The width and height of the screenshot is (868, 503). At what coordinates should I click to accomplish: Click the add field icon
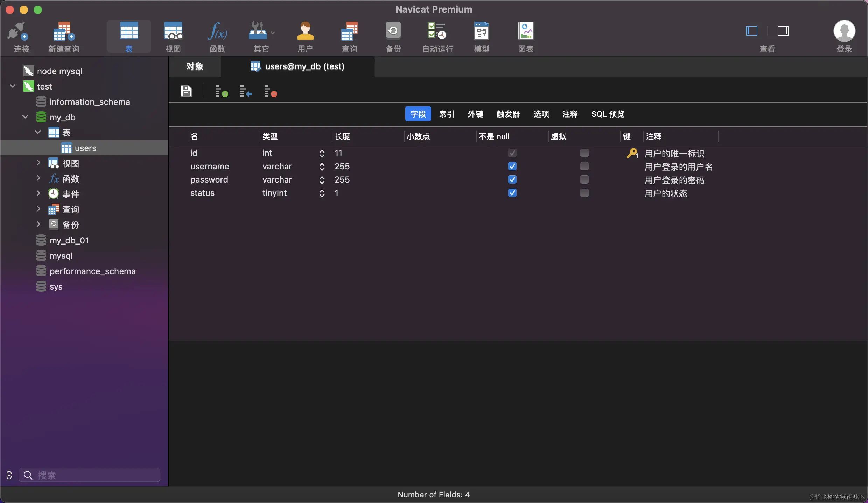(221, 91)
